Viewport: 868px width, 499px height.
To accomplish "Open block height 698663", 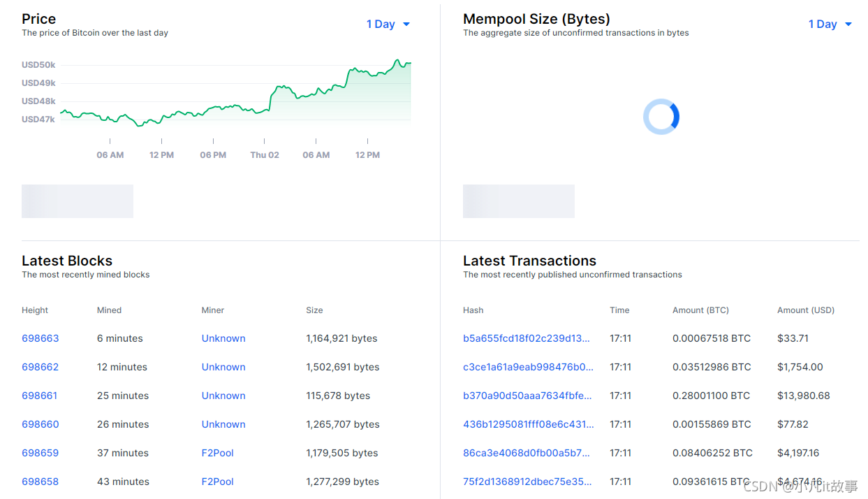I will [x=41, y=338].
